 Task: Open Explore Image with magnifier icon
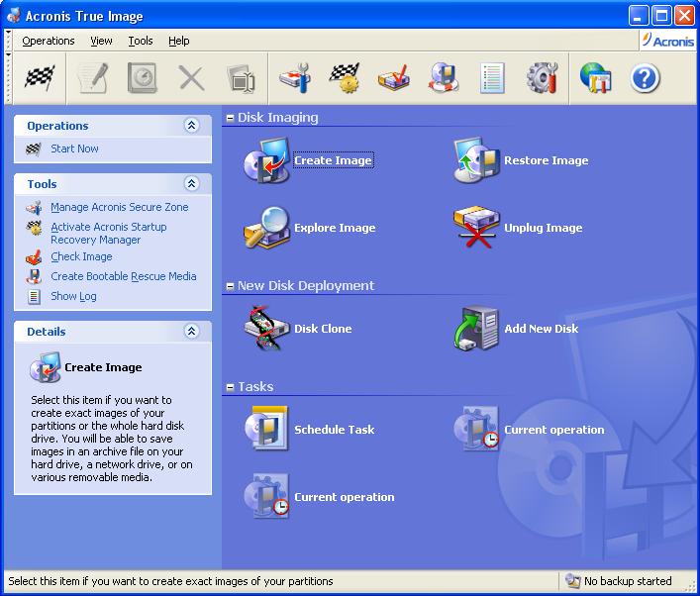tap(310, 228)
